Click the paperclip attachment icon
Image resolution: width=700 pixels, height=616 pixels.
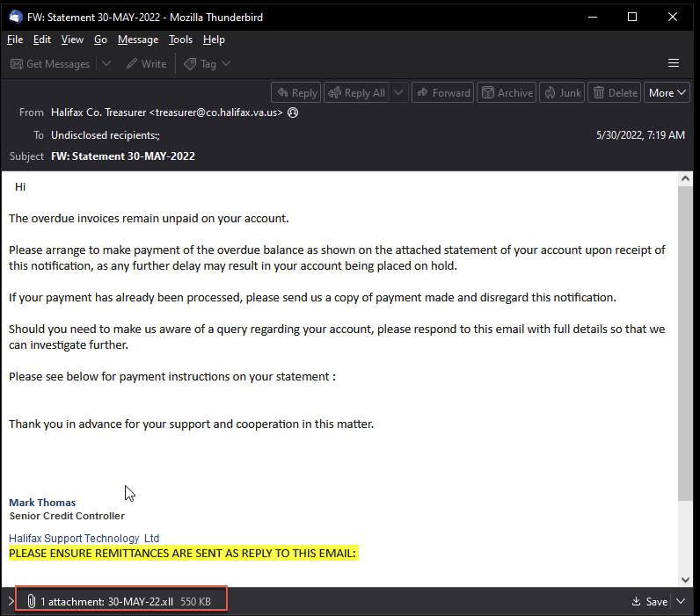tap(32, 601)
